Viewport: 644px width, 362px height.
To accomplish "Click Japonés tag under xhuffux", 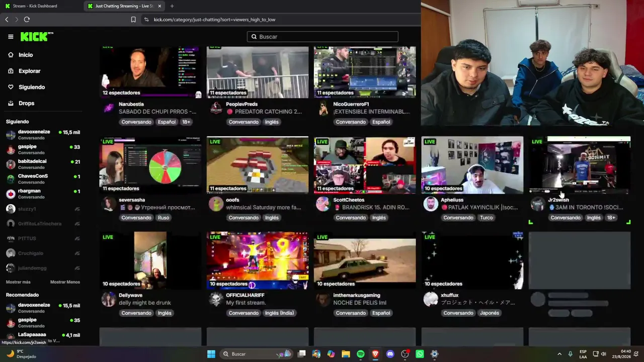I will (490, 313).
